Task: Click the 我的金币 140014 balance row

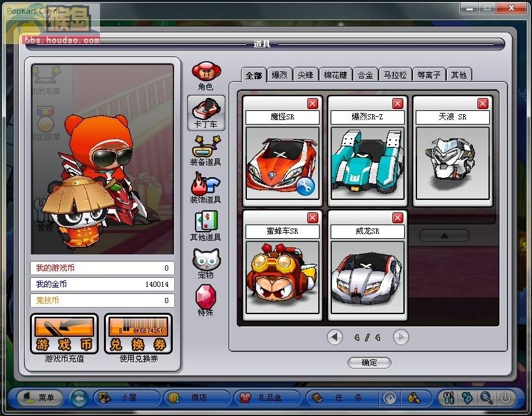Action: coord(102,284)
